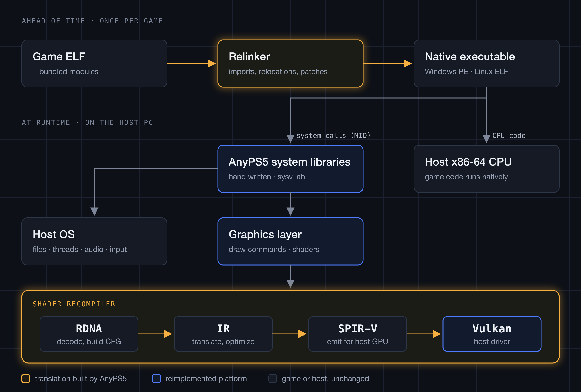The image size is (581, 392).
Task: Click 'decode, build CFG' text
Action: coord(89,342)
